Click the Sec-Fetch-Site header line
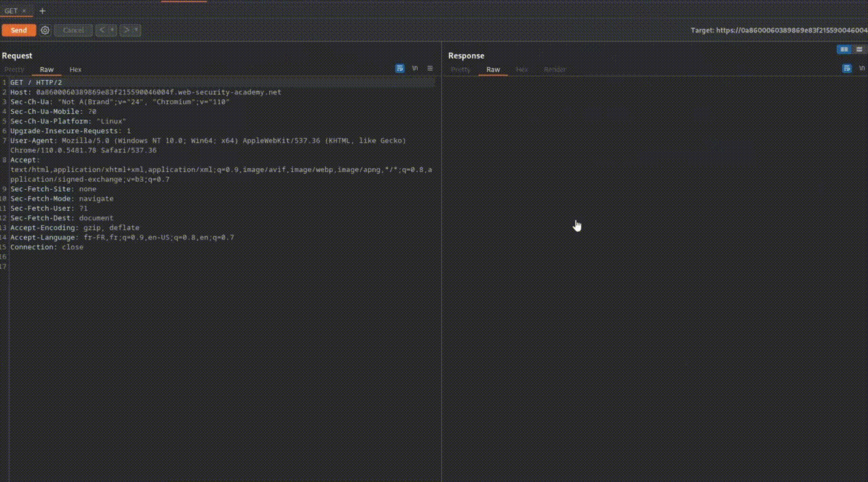Screen dimensions: 868x482 pyautogui.click(x=53, y=189)
